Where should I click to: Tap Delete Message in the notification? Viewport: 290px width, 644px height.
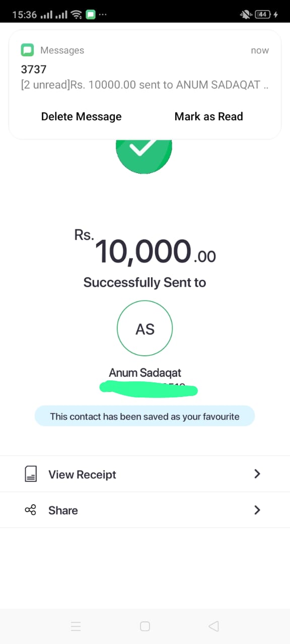81,117
